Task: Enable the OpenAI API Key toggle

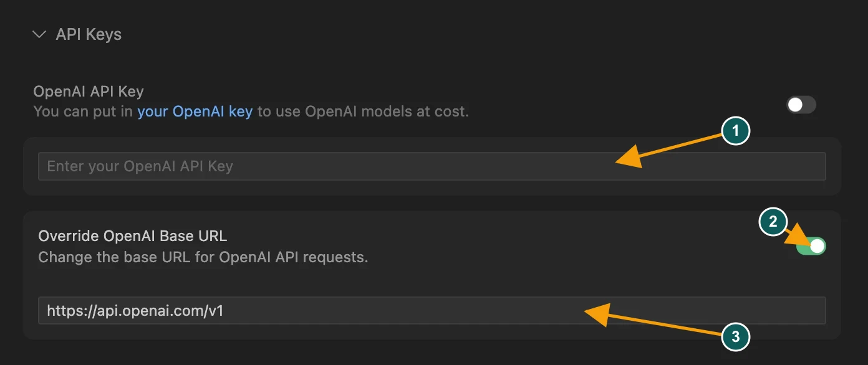Action: point(801,105)
